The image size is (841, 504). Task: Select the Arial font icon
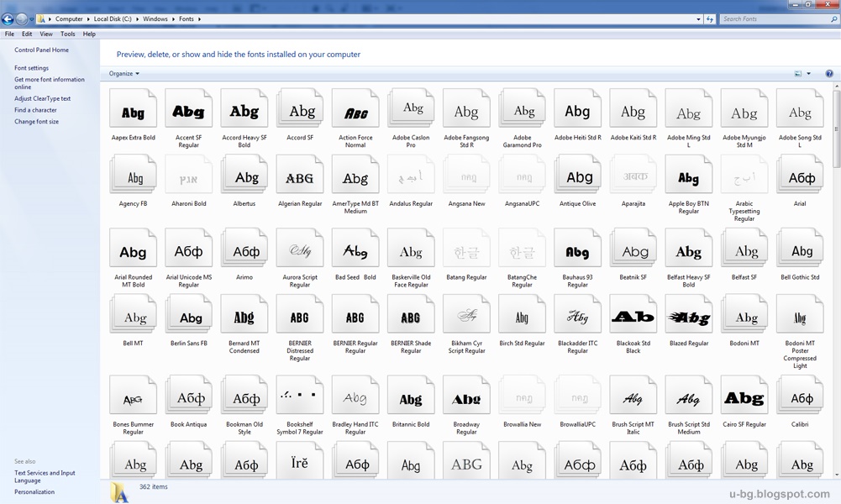[800, 175]
